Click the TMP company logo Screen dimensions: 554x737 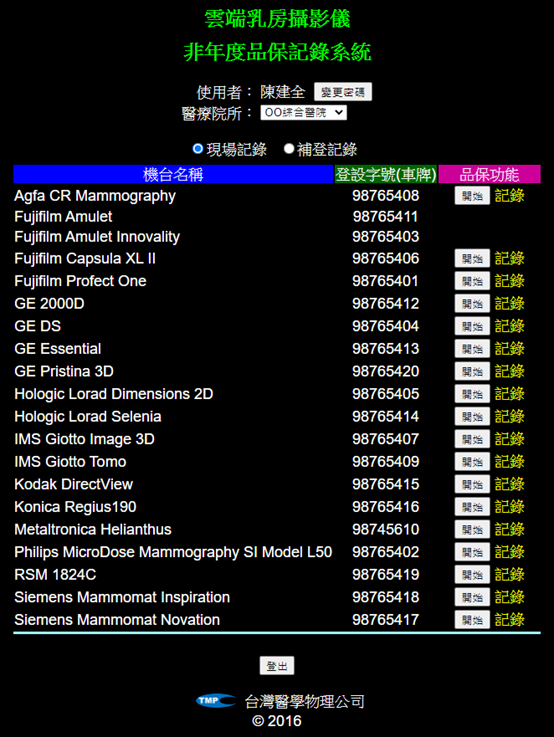coord(216,701)
